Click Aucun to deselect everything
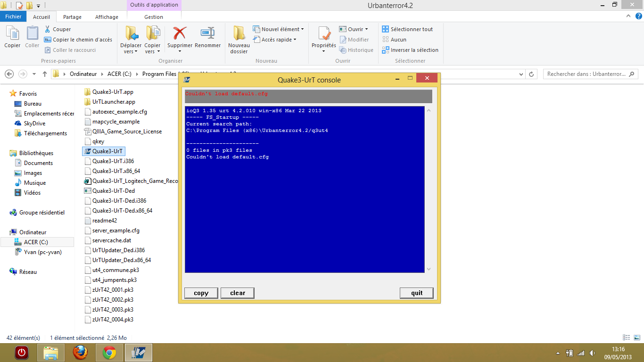 pos(394,40)
